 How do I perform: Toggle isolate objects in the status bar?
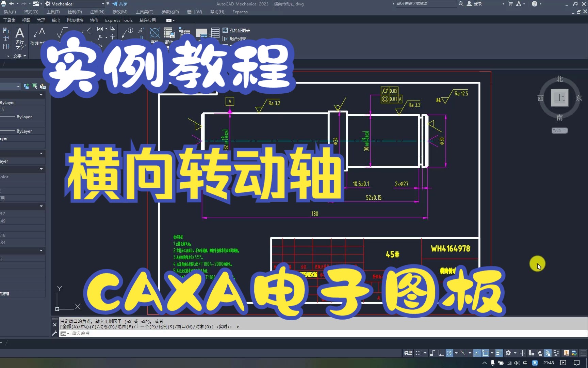tap(556, 353)
